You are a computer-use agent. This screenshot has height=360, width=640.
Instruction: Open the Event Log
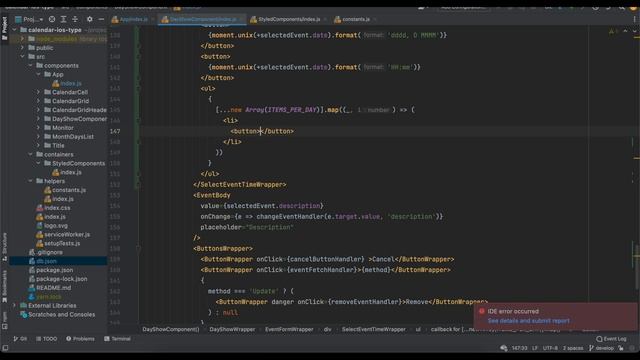[x=611, y=339]
